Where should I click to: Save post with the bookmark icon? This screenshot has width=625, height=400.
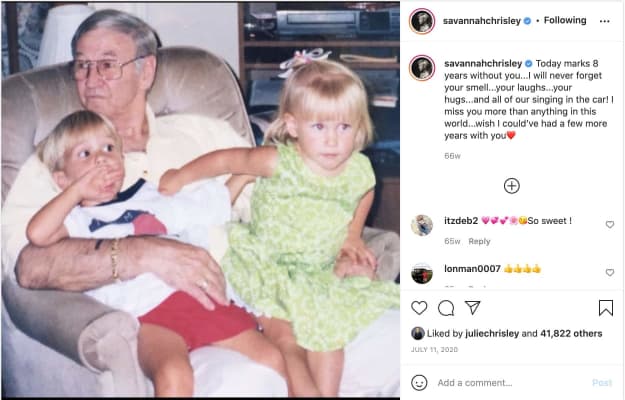[x=606, y=308]
